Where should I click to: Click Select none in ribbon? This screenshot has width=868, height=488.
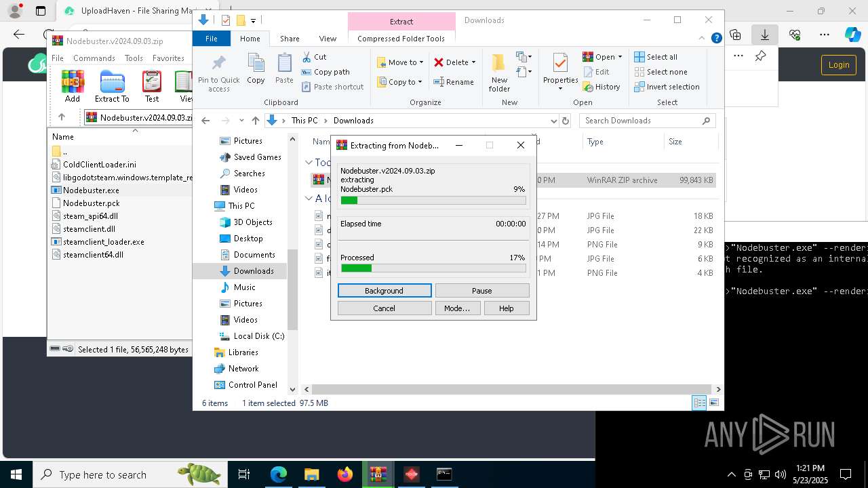click(x=660, y=72)
